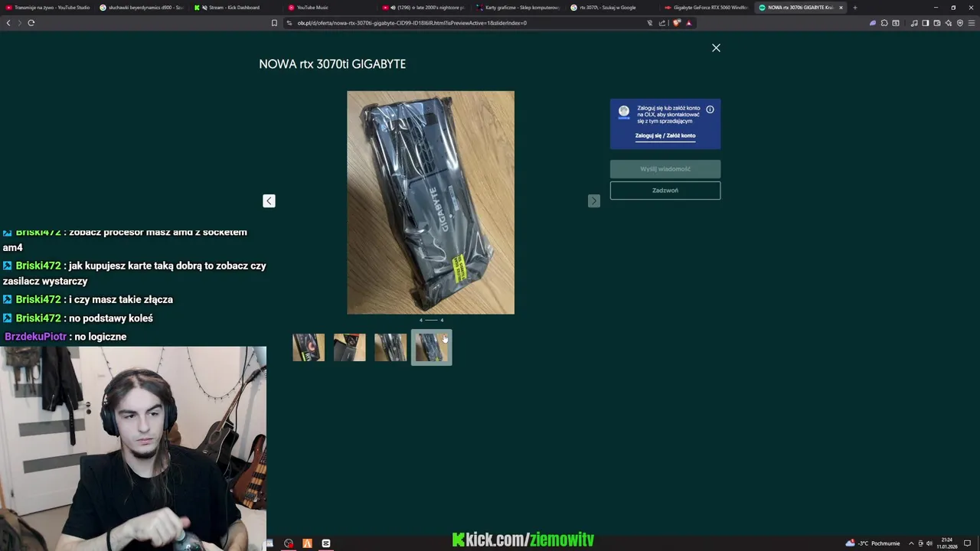This screenshot has height=551, width=980.
Task: Open Brave Rewards triangle icon
Action: tap(688, 23)
